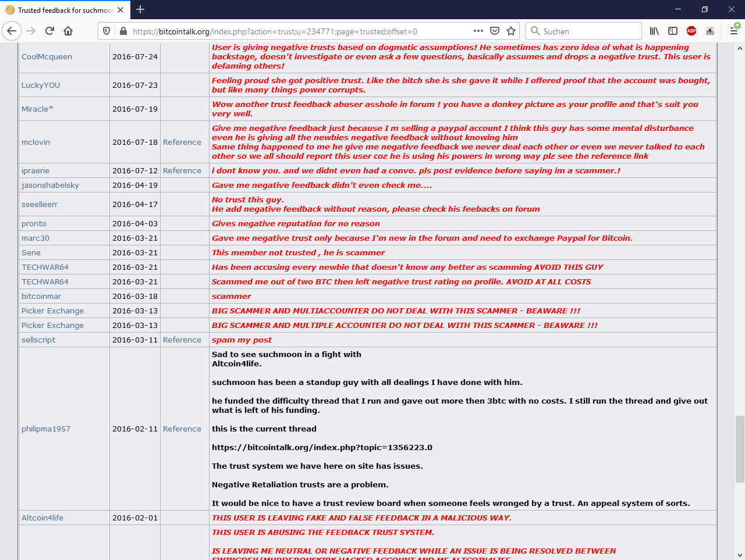
Task: Open Picker Exchange link beside 'MULTIPLE ACCOUNTER' feedback
Action: point(52,326)
